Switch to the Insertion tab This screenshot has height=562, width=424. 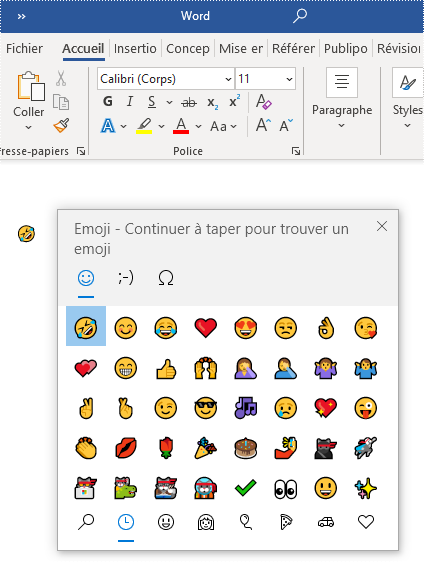[x=135, y=48]
